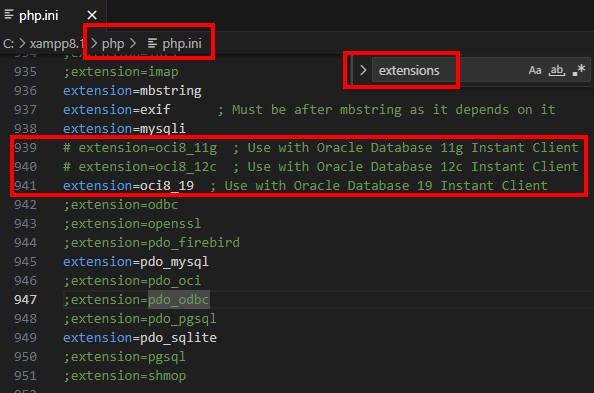Click ';extension=pdo_firebird' line text

point(152,243)
